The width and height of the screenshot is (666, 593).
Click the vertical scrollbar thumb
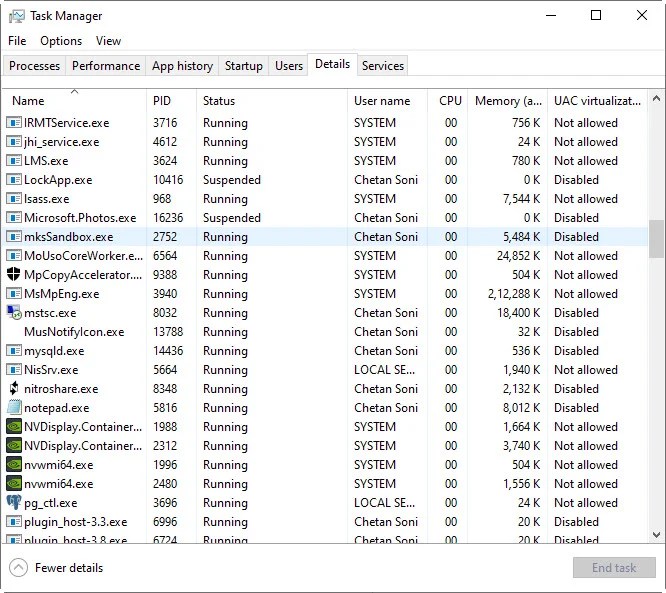tap(657, 239)
